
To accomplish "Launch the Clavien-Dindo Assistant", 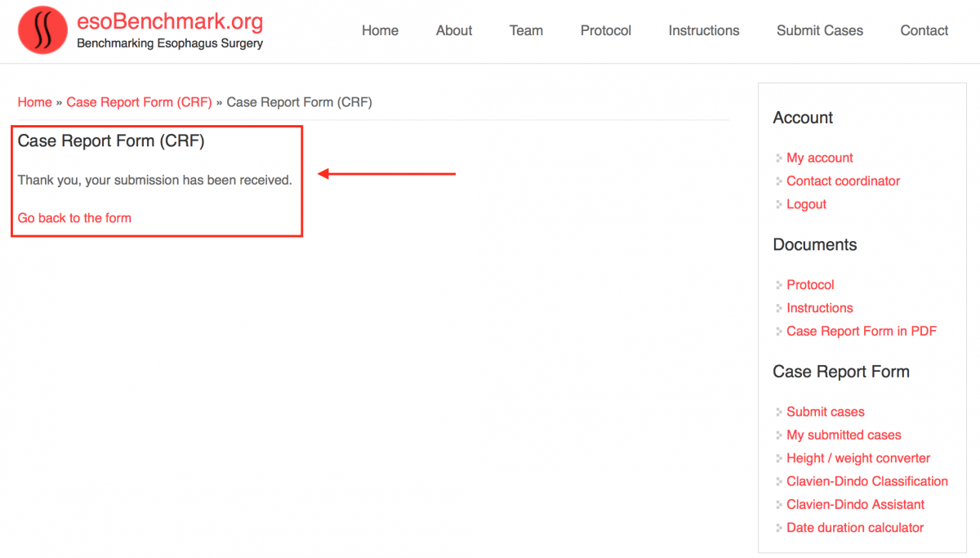I will click(x=855, y=504).
